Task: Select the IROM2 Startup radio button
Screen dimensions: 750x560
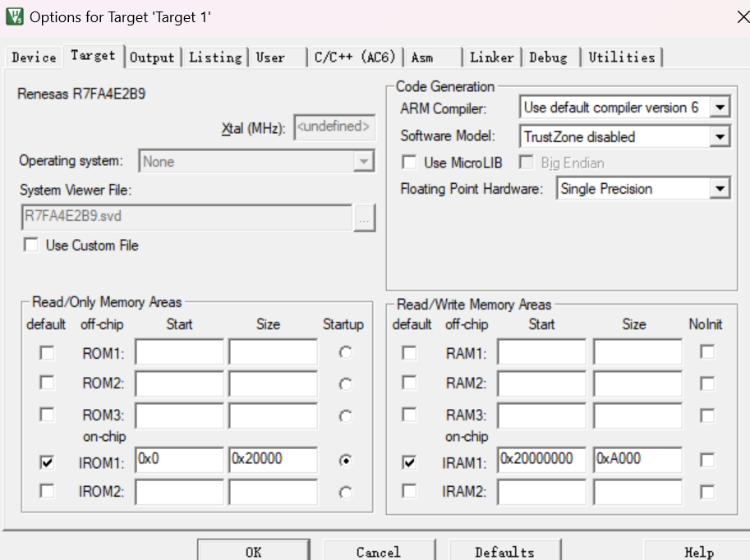Action: (345, 493)
